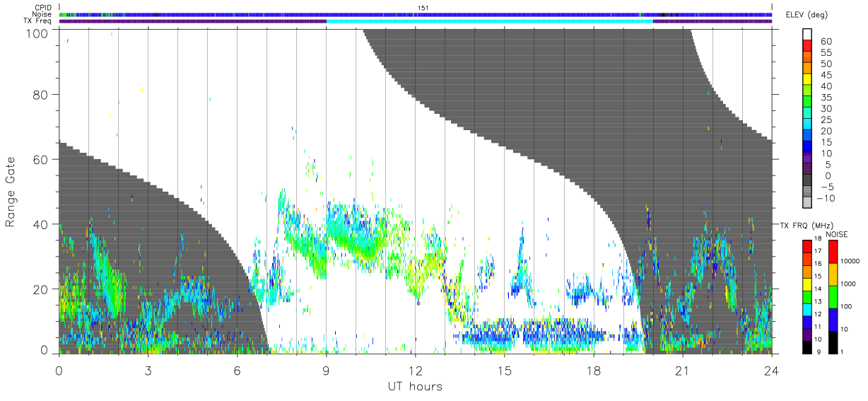This screenshot has height=401, width=868.
Task: Click the 45 label on ELEV scale
Action: coord(825,76)
